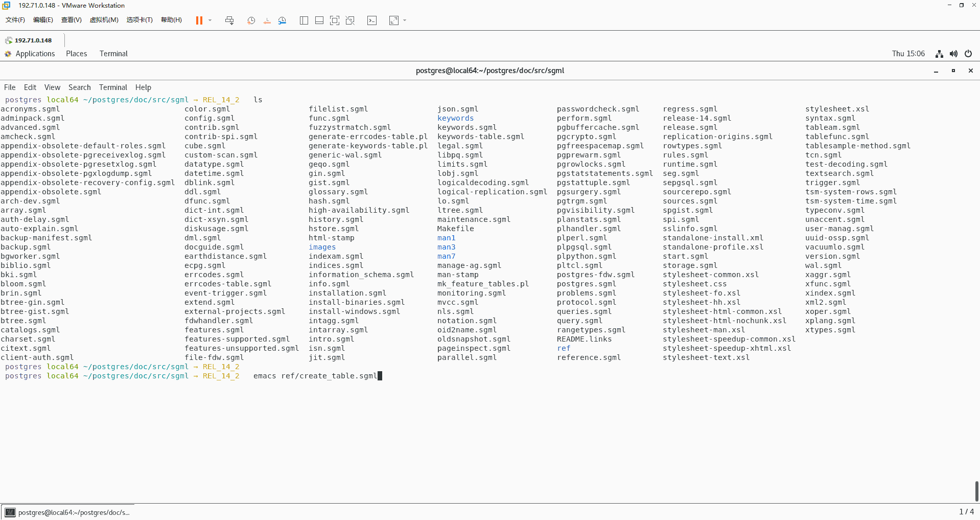Click the keywords directory entry
980x520 pixels.
(x=455, y=118)
